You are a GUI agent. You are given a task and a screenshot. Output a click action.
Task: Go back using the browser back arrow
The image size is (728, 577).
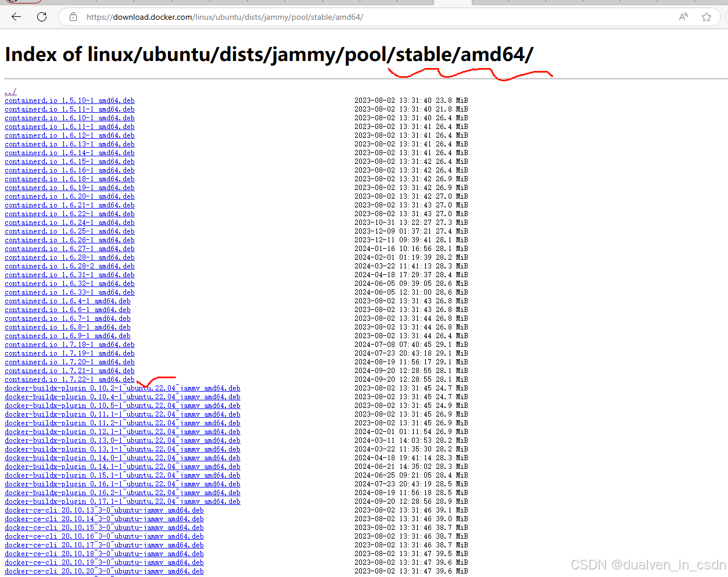16,17
